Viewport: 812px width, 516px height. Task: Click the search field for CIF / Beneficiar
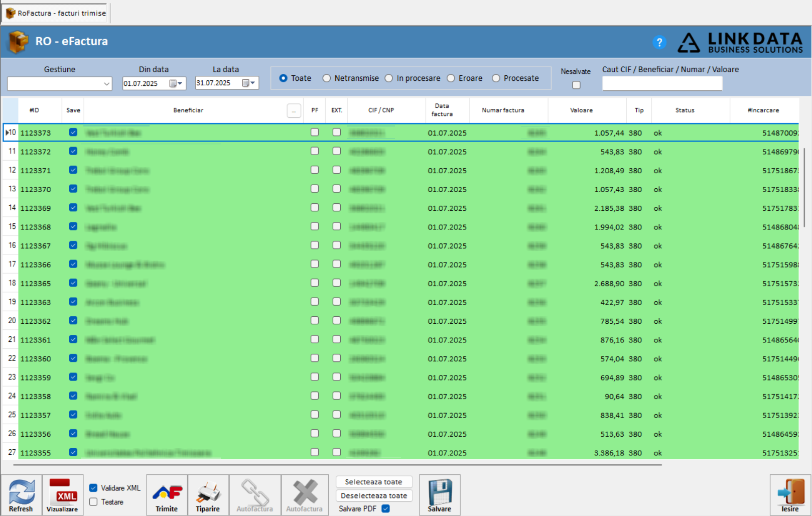pyautogui.click(x=662, y=83)
